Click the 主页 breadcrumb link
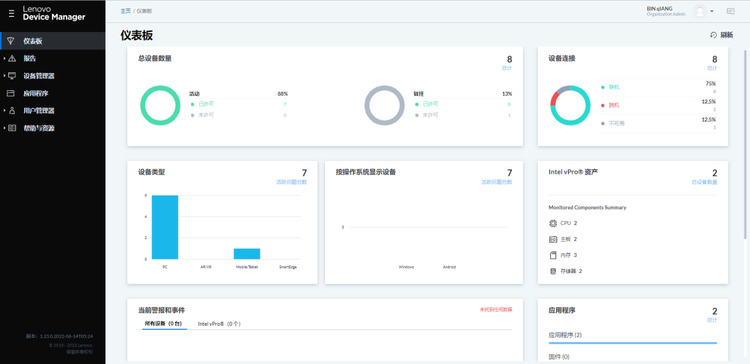The image size is (750, 364). (125, 11)
